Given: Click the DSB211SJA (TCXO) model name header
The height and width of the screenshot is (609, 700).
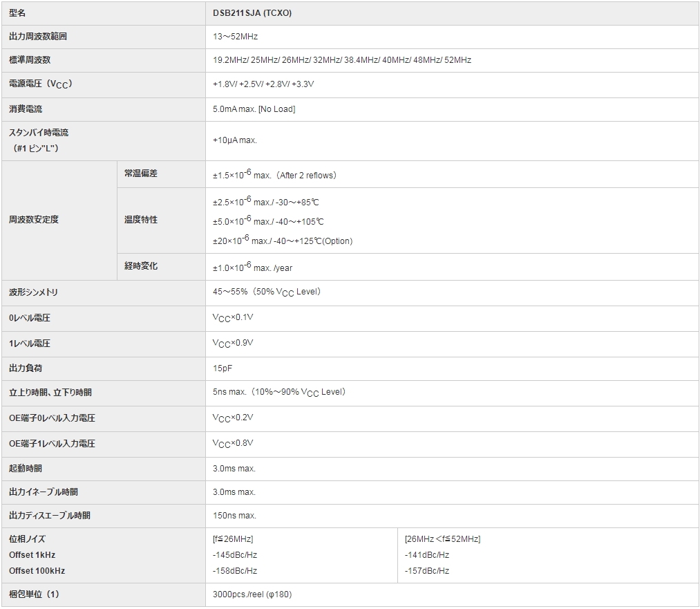Looking at the screenshot, I should [252, 13].
